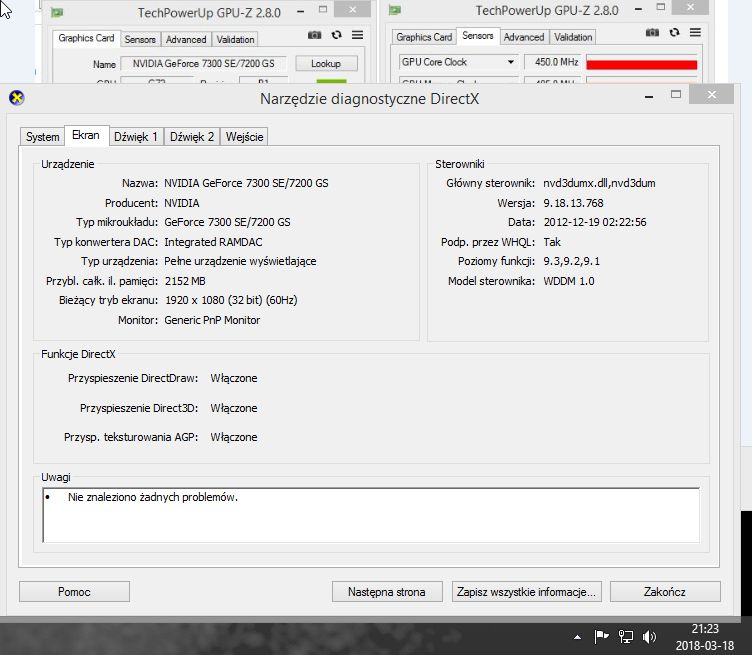Open hamburger menu in right GPU-Z window
This screenshot has height=655, width=752.
tap(695, 33)
